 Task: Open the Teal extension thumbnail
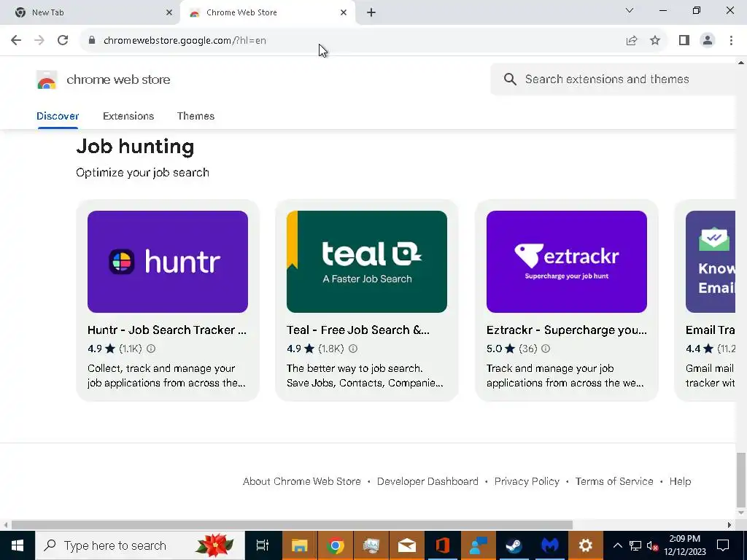pos(367,262)
